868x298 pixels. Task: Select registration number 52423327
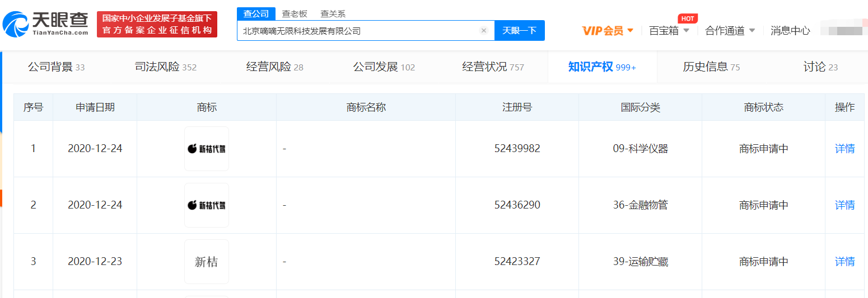(x=517, y=262)
